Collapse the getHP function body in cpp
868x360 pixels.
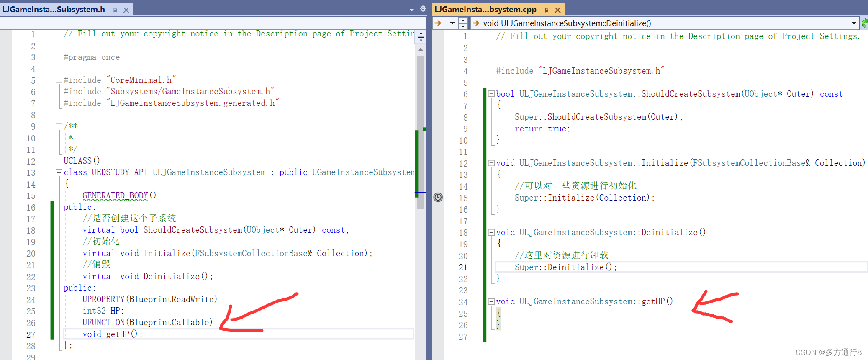pos(492,301)
